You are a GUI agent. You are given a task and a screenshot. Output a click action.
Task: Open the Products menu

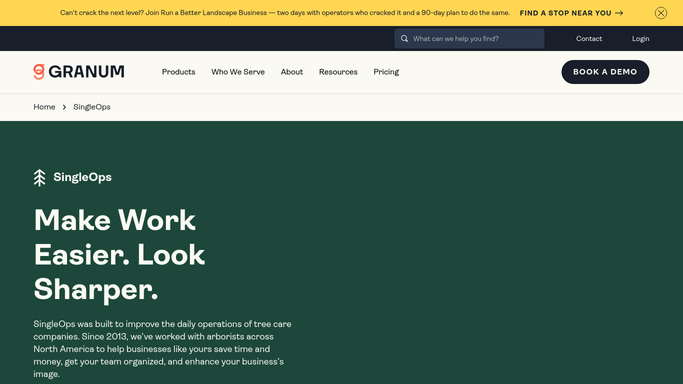pyautogui.click(x=179, y=72)
